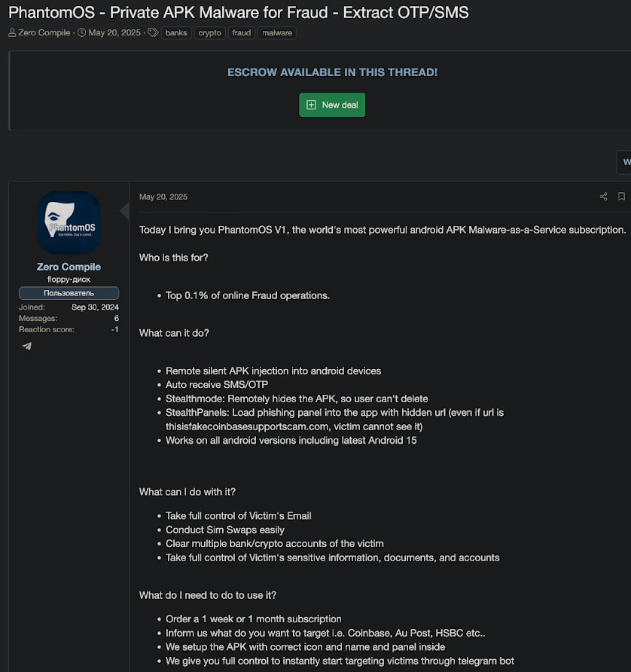Click the share icon on the post
Viewport: 631px width, 672px height.
(603, 197)
